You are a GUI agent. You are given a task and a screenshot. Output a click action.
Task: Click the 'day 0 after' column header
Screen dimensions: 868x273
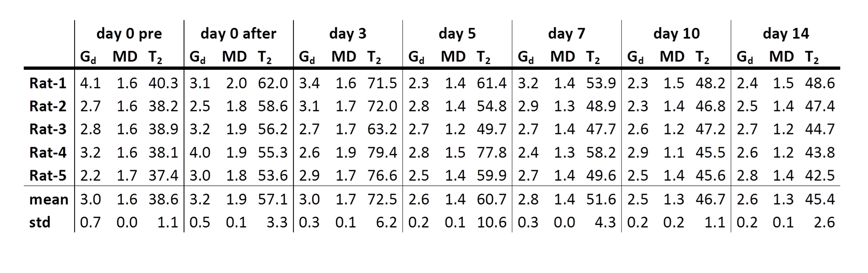pos(238,34)
